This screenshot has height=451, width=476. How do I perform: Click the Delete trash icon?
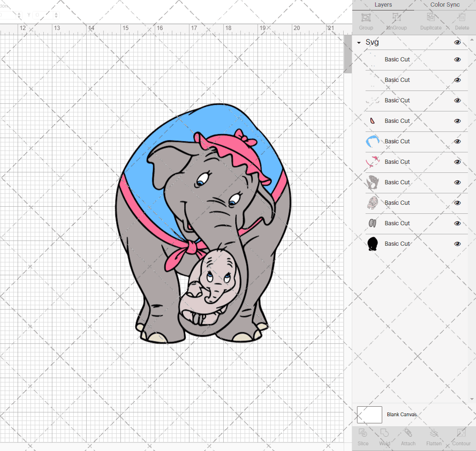(x=462, y=18)
